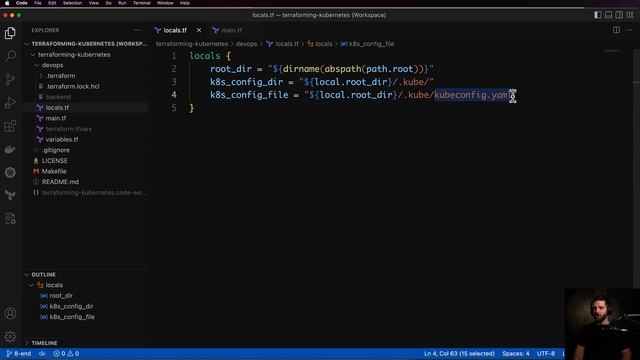Click the Ln 4, Col 63 cursor position indicator
640x360 pixels.
[459, 353]
